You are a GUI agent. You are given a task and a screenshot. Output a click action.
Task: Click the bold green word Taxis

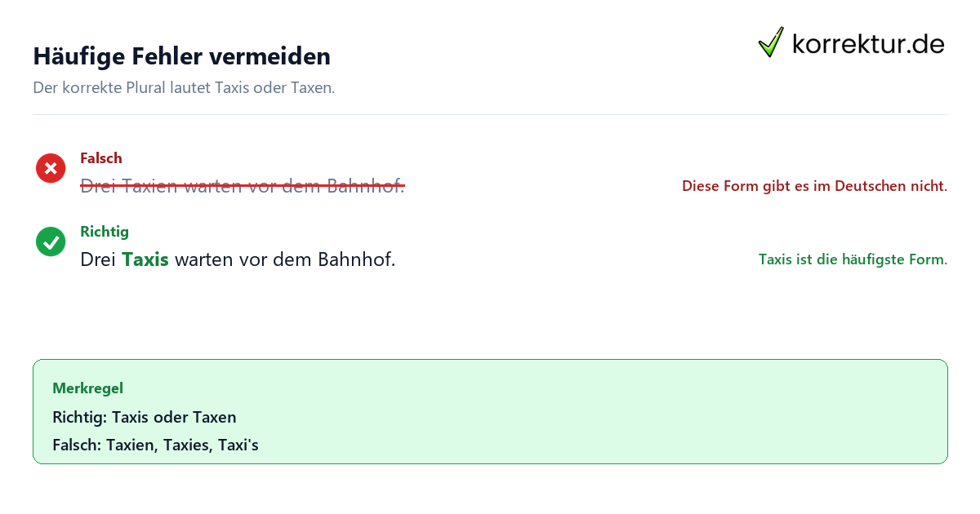coord(145,259)
